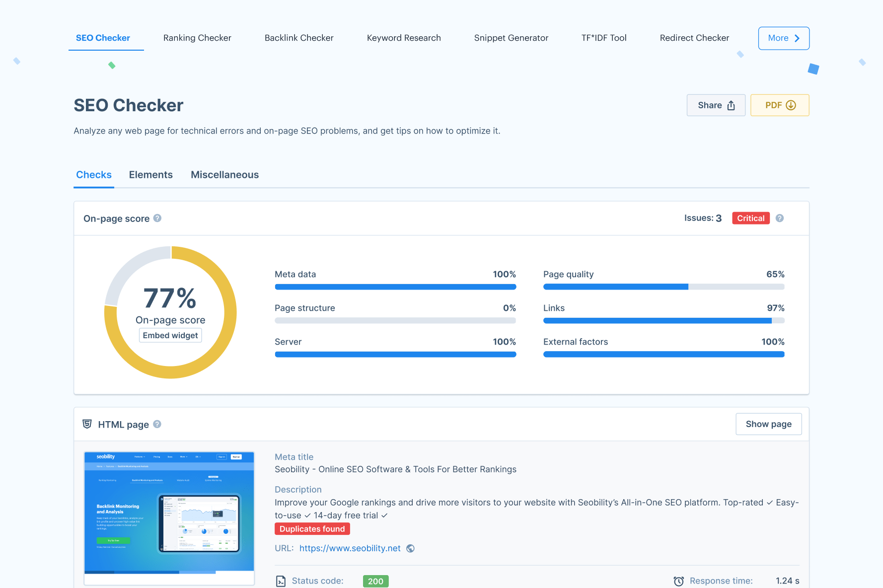Screen dimensions: 883x588
Task: Click the globe icon beside the seobility URL
Action: tap(410, 549)
